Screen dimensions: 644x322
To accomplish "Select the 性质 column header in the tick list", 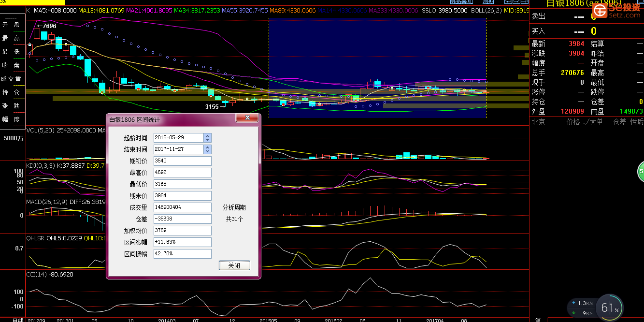I will 637,122.
